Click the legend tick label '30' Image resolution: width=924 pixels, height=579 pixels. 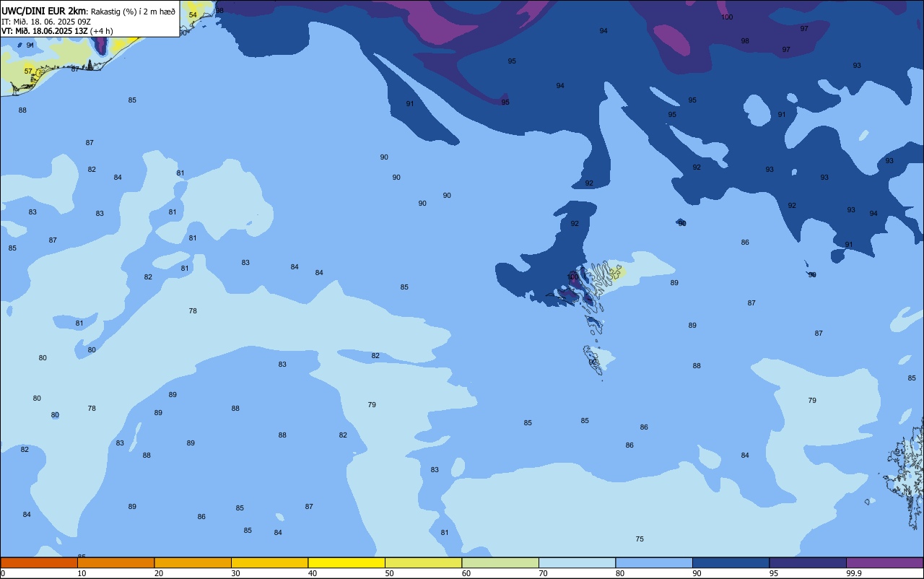point(235,573)
